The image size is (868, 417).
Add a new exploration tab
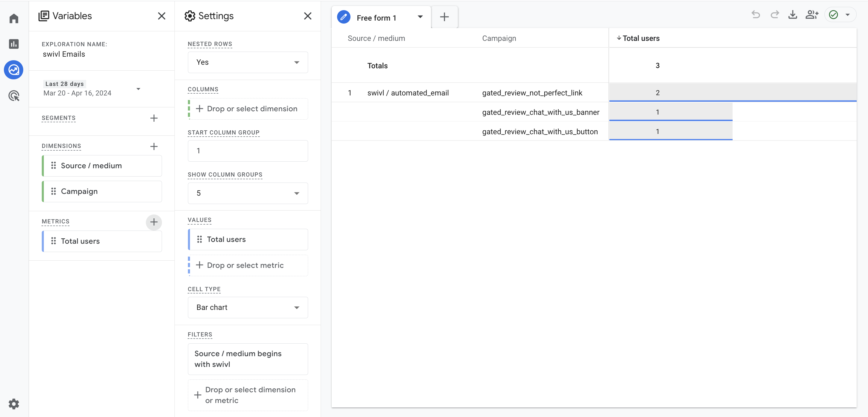click(x=444, y=17)
